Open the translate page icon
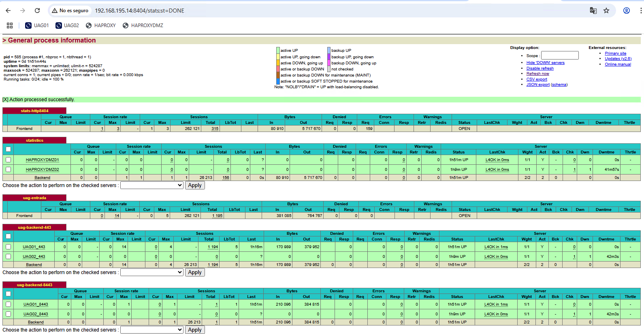The image size is (644, 334). (x=593, y=11)
